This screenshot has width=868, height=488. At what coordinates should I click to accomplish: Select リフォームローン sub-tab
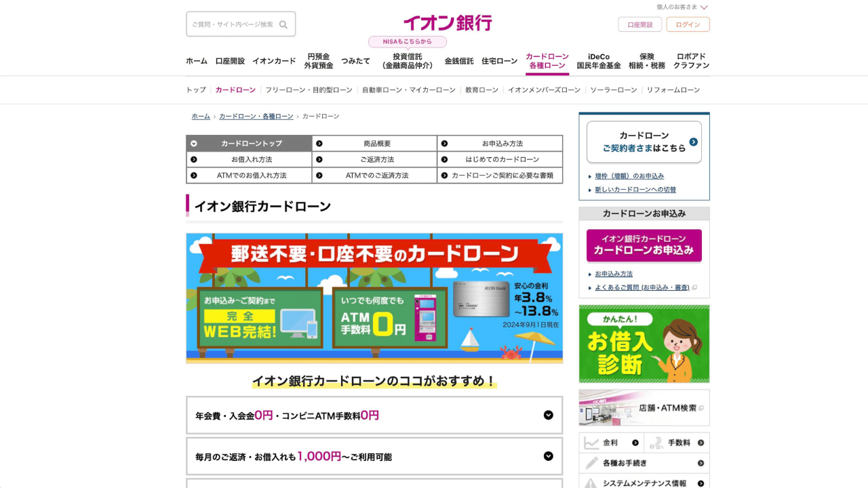click(673, 90)
